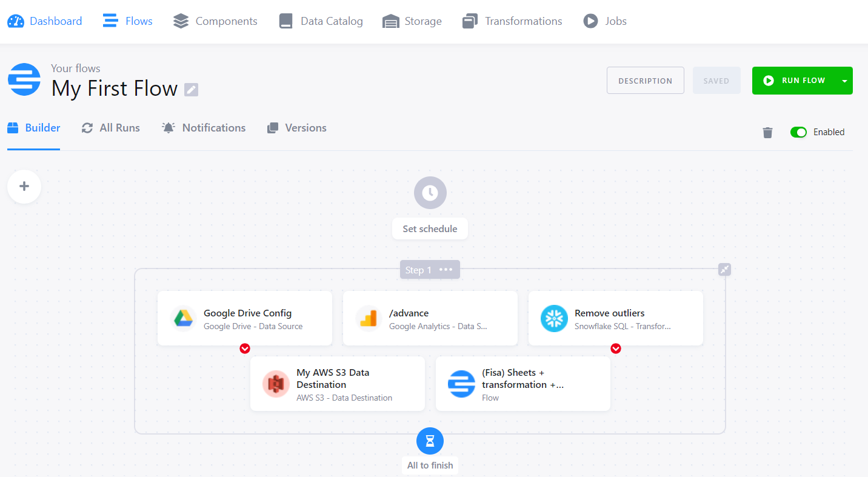Select My AWS S3 Data Destination task
This screenshot has height=477, width=868.
pyautogui.click(x=338, y=384)
